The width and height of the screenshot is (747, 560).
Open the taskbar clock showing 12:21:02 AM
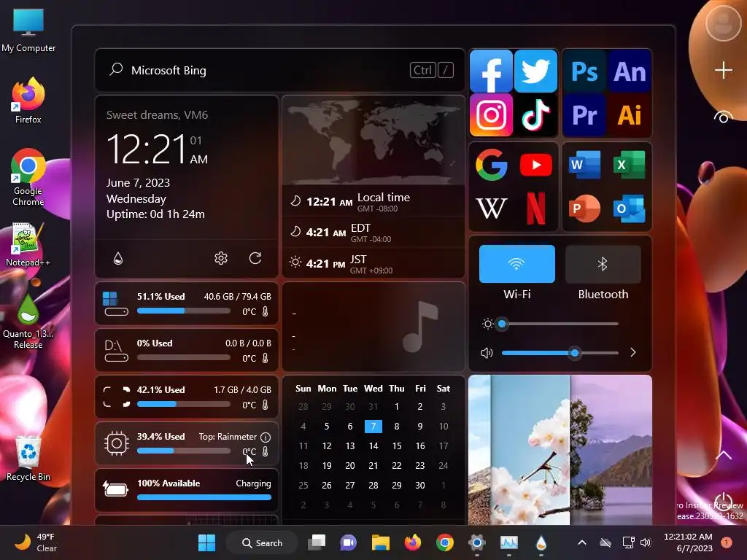[x=688, y=542]
